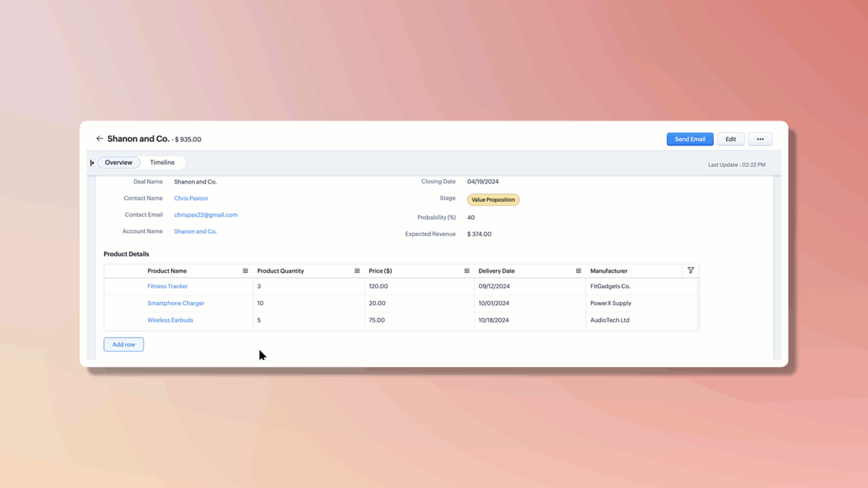Click the Edit button
The width and height of the screenshot is (868, 488).
[x=730, y=139]
